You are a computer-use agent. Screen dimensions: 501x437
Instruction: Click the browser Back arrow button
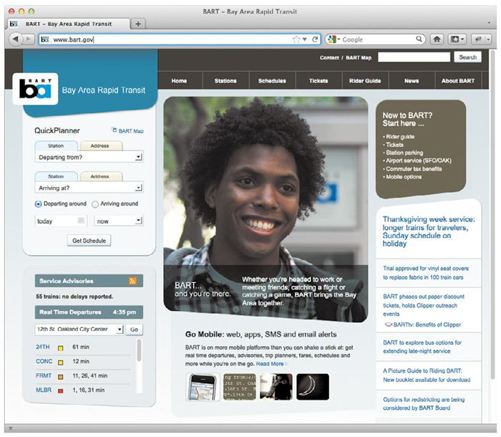15,39
